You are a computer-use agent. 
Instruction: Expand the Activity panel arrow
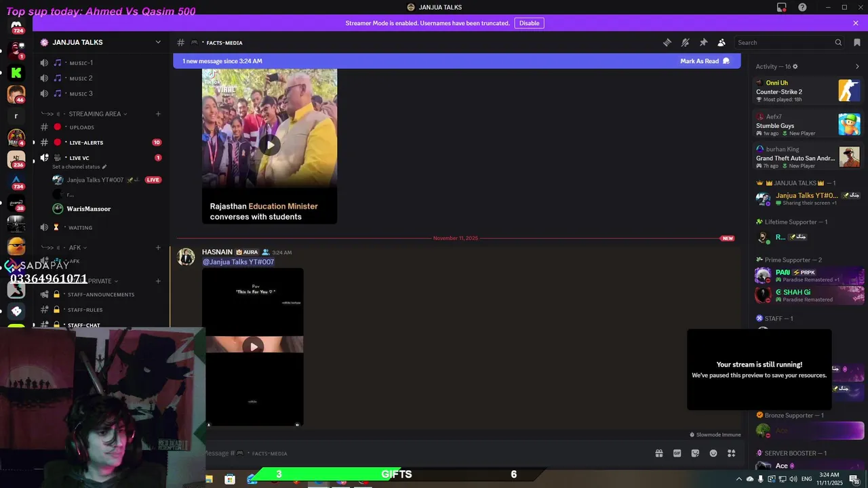click(x=857, y=66)
